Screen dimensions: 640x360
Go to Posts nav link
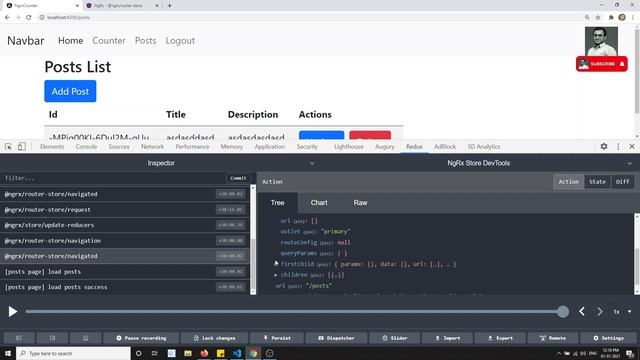coord(145,41)
